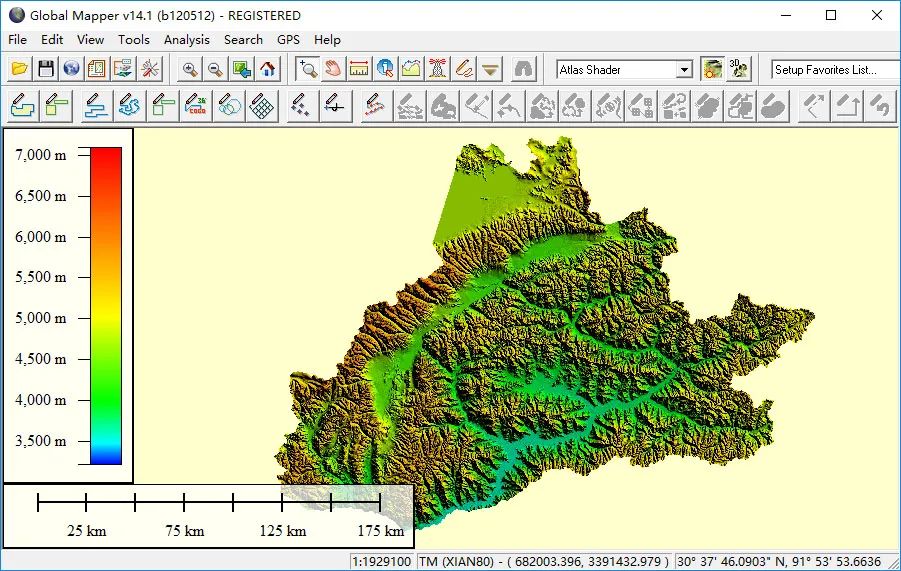Image resolution: width=901 pixels, height=571 pixels.
Task: Toggle the COGO digitizer input tool
Action: 196,106
